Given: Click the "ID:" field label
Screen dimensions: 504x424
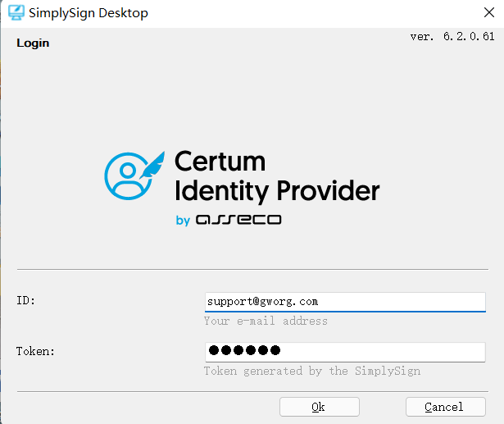Looking at the screenshot, I should (26, 301).
